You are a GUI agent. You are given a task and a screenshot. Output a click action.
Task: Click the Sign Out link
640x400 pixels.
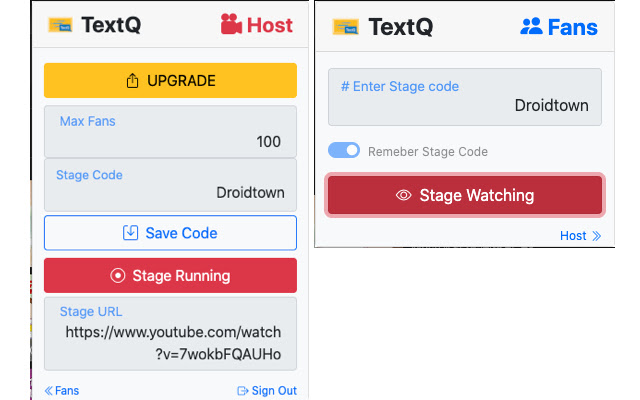(274, 391)
